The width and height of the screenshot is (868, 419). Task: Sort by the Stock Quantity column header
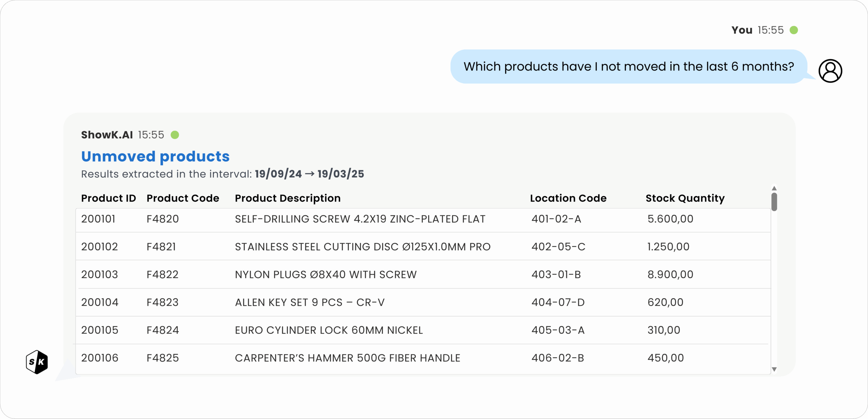coord(685,198)
